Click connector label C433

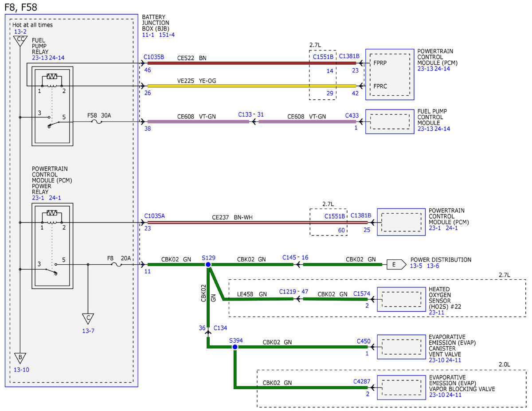tap(352, 116)
